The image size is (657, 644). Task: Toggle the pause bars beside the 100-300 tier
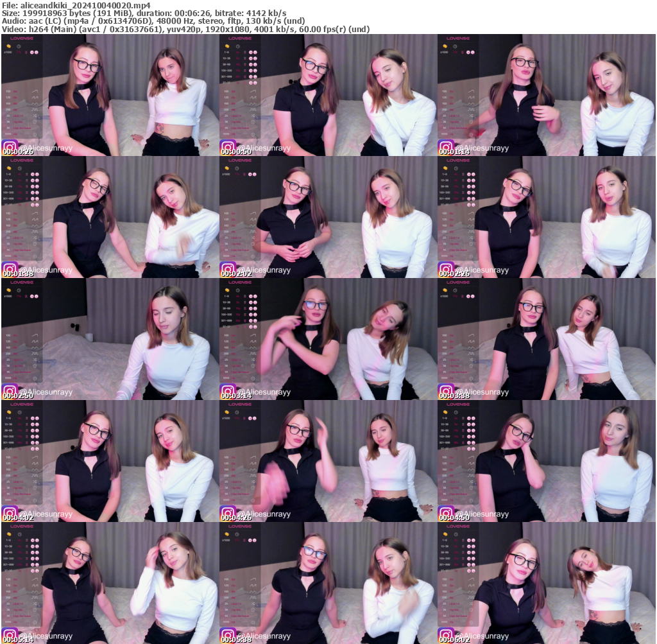[244, 71]
